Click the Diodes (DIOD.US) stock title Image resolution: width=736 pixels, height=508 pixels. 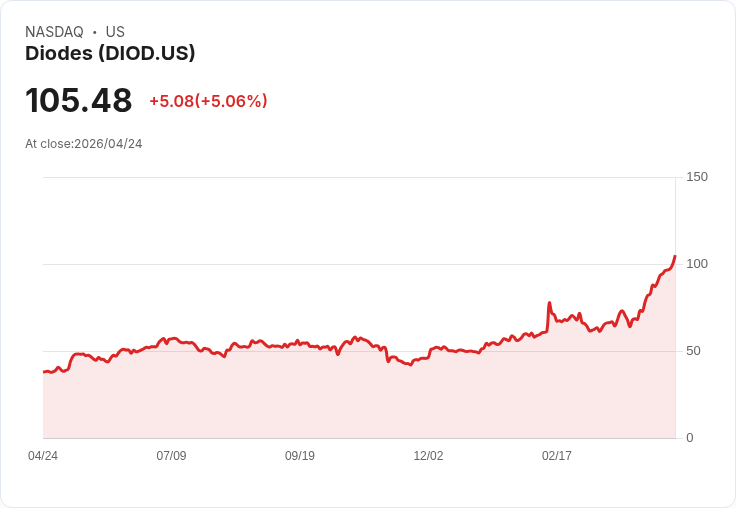[110, 54]
